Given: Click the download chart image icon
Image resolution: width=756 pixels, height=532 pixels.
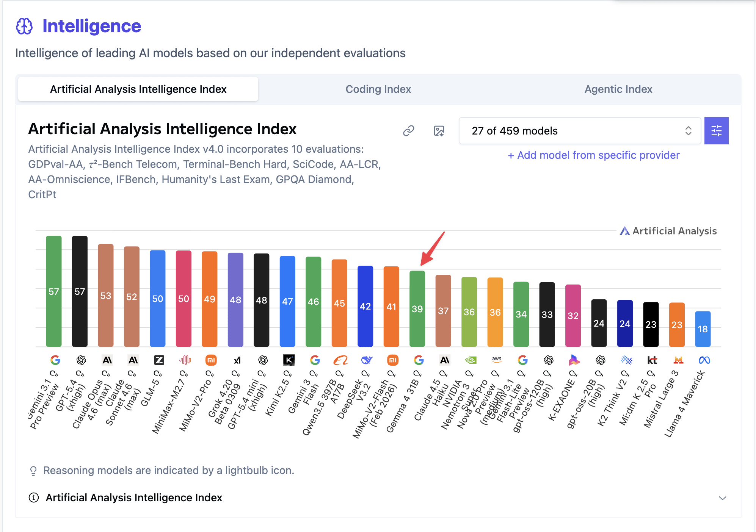Looking at the screenshot, I should point(439,131).
